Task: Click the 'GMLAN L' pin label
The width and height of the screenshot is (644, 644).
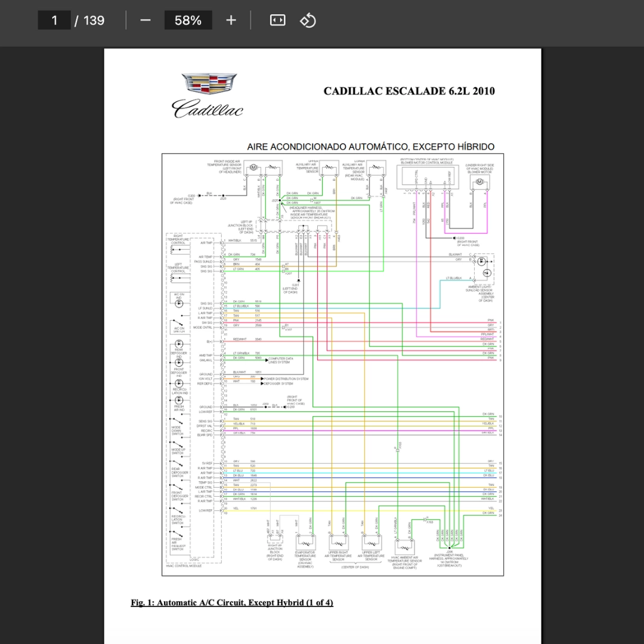Action: click(206, 360)
